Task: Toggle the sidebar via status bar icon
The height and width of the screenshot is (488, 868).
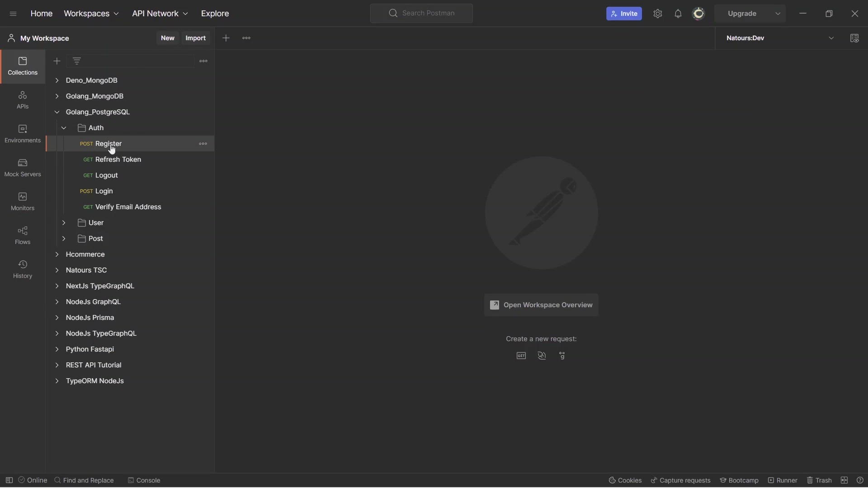Action: click(x=9, y=480)
